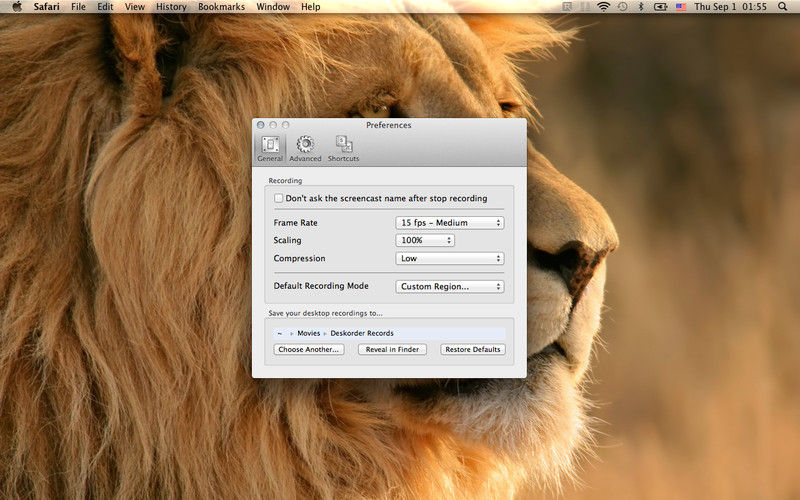Click the Bluetooth menu bar icon
The image size is (800, 500).
click(x=641, y=7)
